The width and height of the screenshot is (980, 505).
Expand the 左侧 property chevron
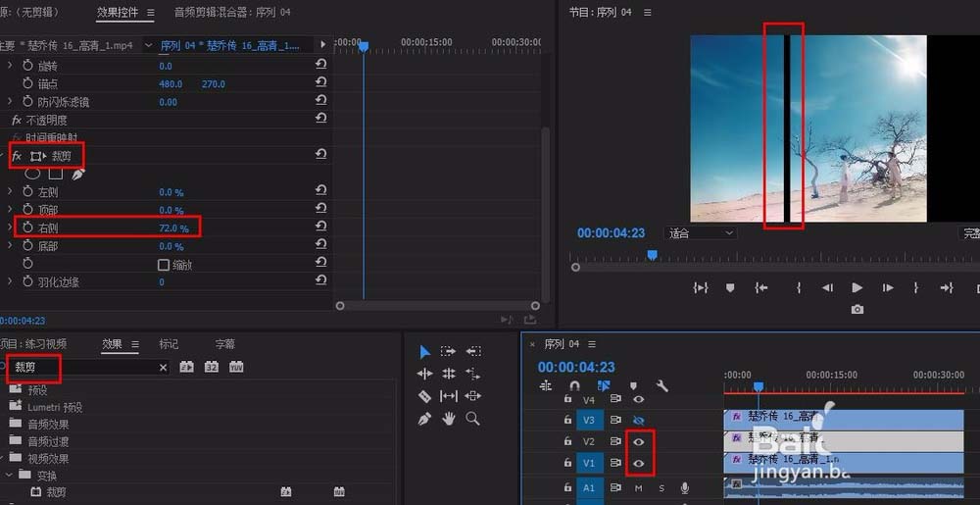pyautogui.click(x=10, y=191)
